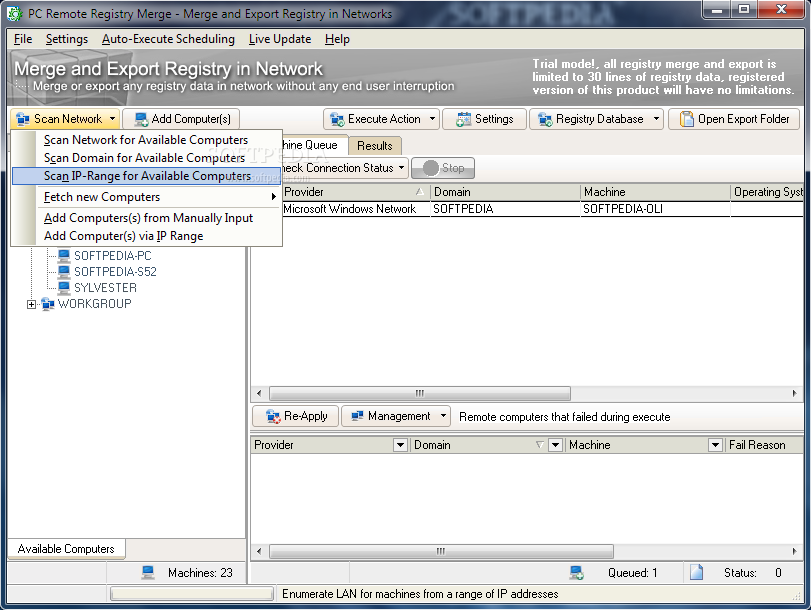Open the File menu
This screenshot has height=610, width=811.
23,39
